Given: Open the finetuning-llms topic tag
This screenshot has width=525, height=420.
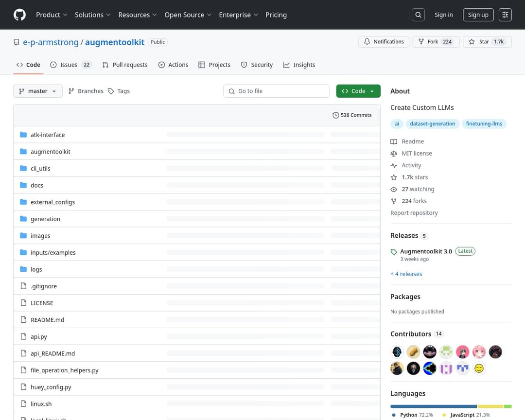Looking at the screenshot, I should pos(484,123).
